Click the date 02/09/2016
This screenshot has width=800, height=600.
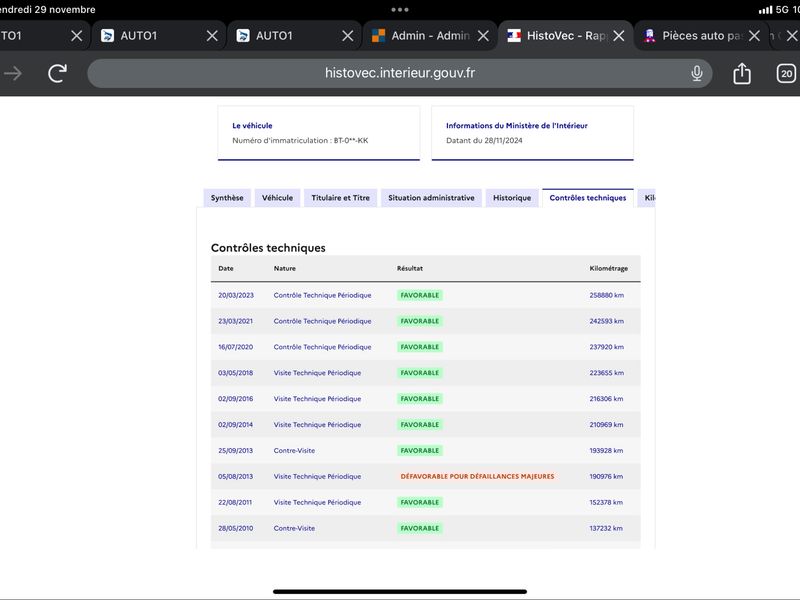pos(235,399)
